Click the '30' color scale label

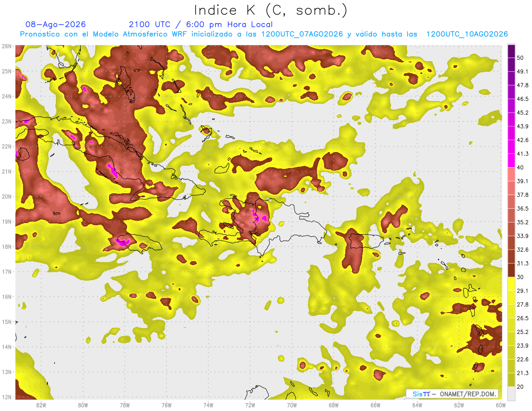(521, 277)
